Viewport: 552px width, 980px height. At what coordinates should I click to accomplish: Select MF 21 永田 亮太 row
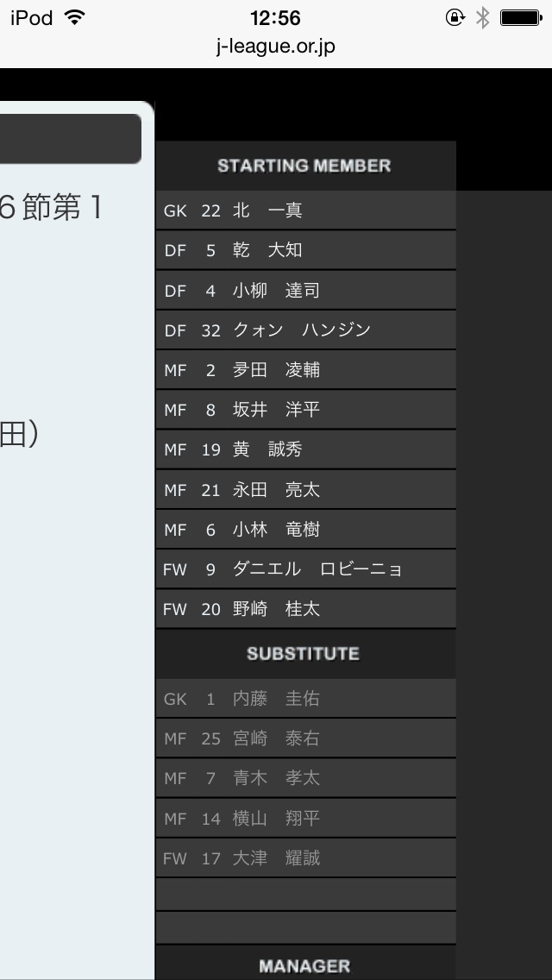click(305, 490)
